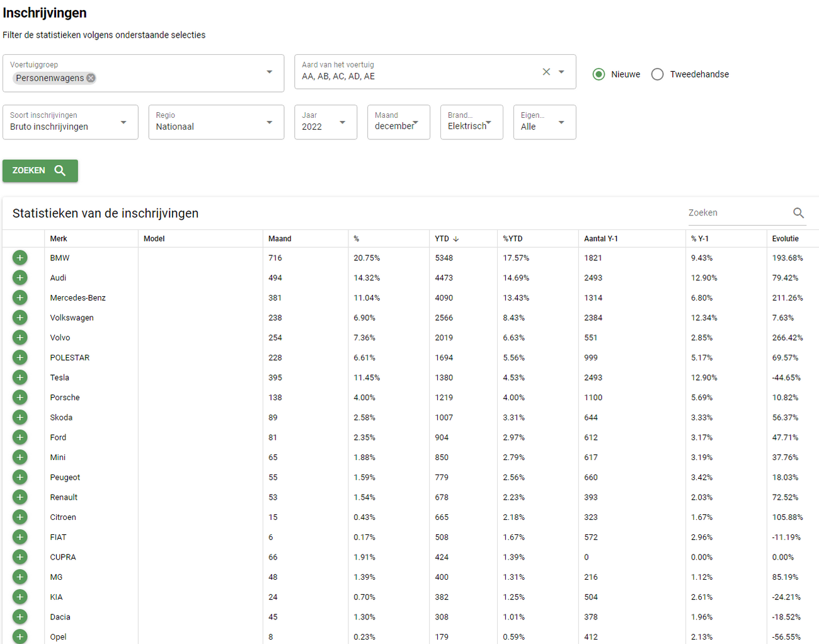Image resolution: width=819 pixels, height=644 pixels.
Task: Expand the Tesla row plus icon
Action: pyautogui.click(x=20, y=377)
